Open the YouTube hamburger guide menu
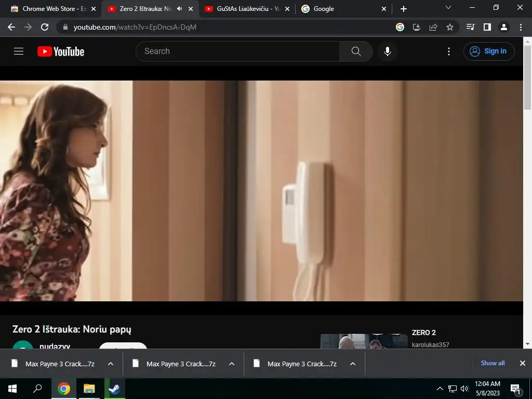The width and height of the screenshot is (532, 399). click(x=19, y=51)
